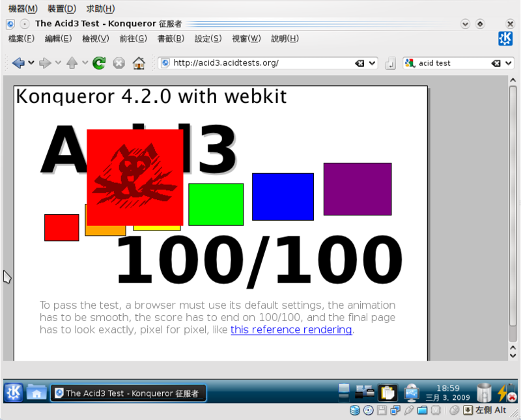Screen dimensions: 521x420
Task: Open the KDE application launcher
Action: point(14,393)
